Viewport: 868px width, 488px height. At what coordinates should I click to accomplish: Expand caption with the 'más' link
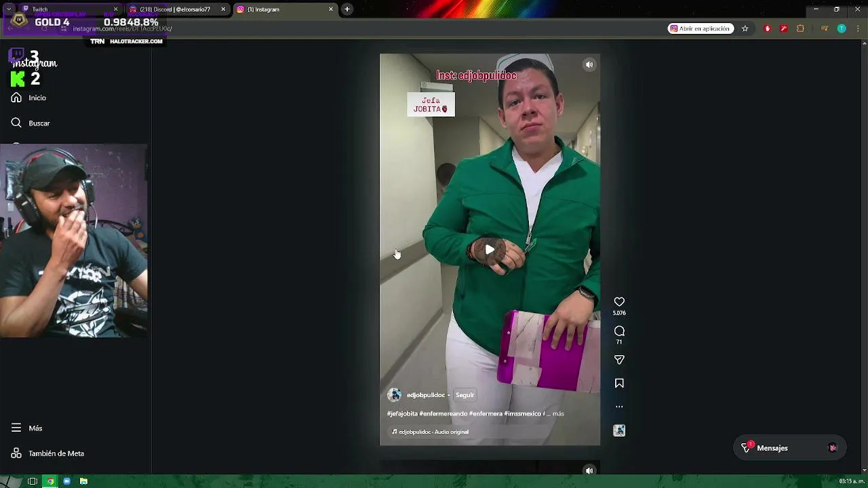click(x=558, y=413)
